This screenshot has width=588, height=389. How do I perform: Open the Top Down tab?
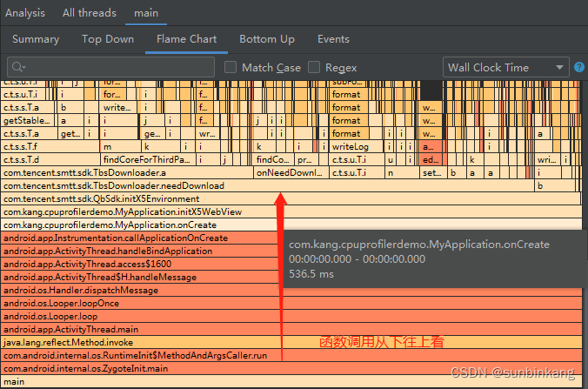(x=108, y=39)
